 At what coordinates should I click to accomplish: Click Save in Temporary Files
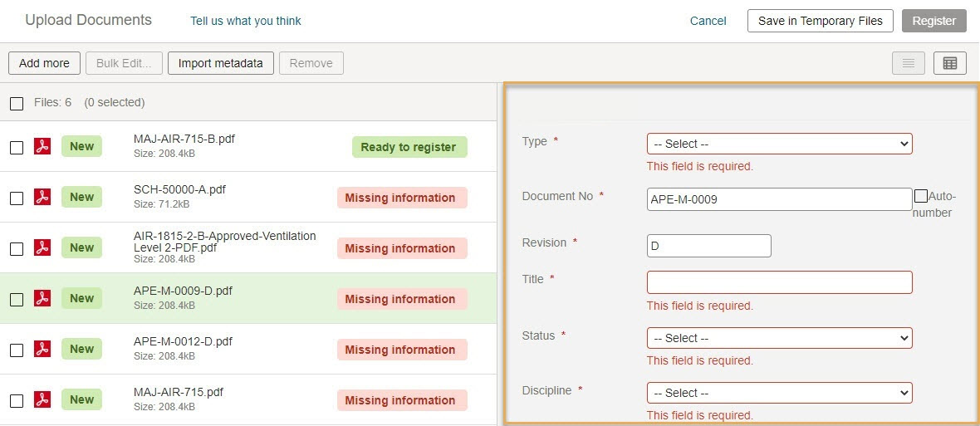820,21
